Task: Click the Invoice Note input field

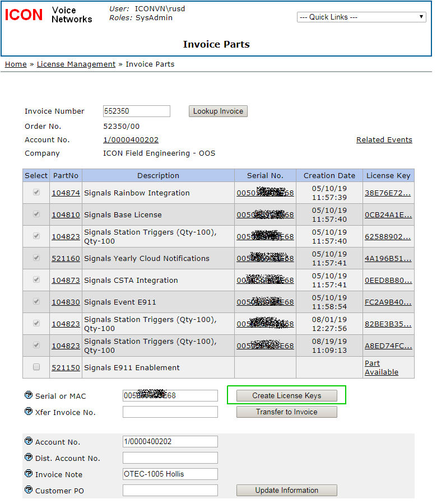Action: [x=170, y=474]
